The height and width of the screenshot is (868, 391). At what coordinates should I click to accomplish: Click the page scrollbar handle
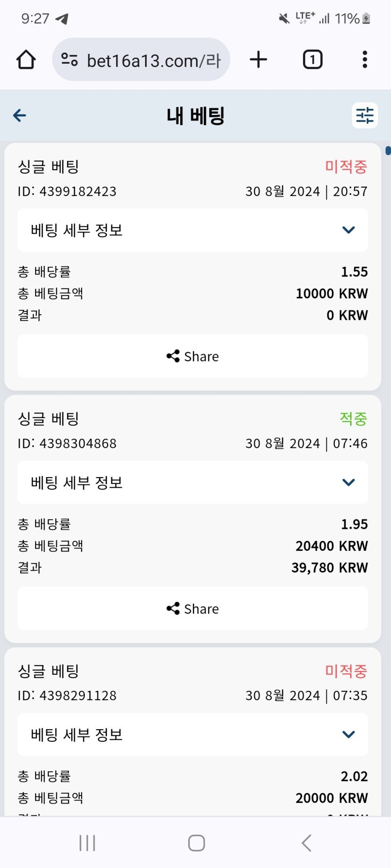coord(388,151)
